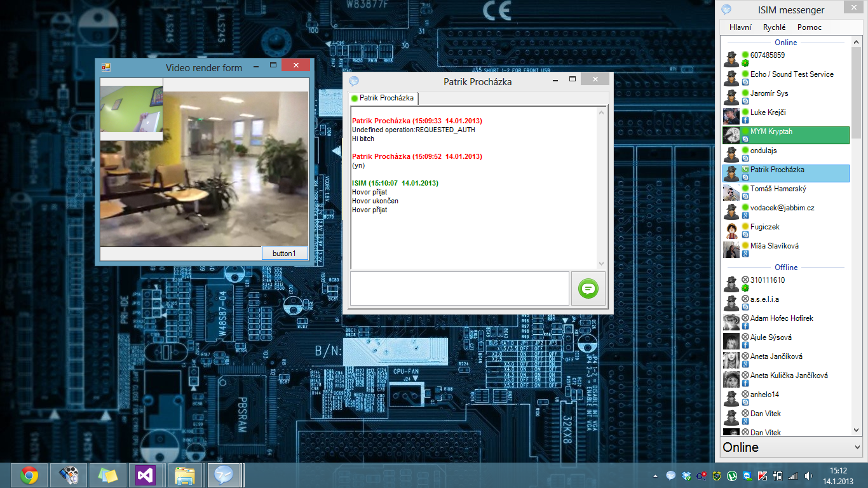Click the chat history scrollbar down arrow
The width and height of the screenshot is (868, 488).
pos(602,263)
